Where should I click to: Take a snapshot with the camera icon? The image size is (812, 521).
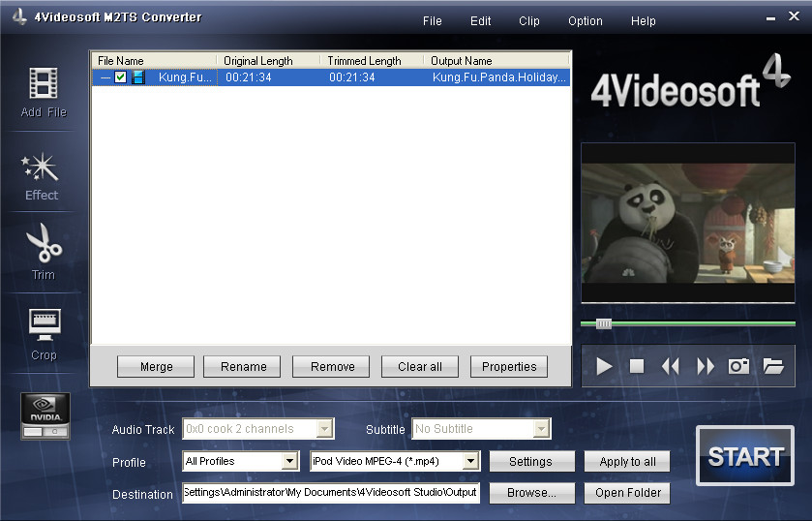pos(739,366)
